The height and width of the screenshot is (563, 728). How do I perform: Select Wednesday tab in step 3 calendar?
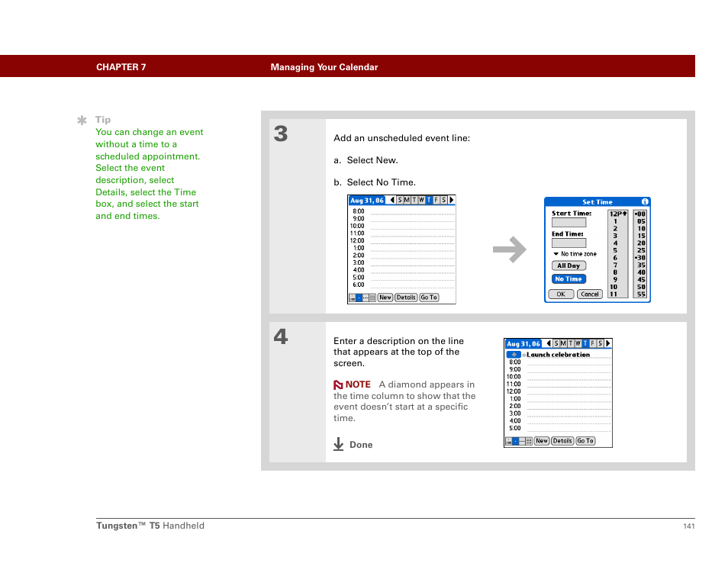(x=421, y=200)
